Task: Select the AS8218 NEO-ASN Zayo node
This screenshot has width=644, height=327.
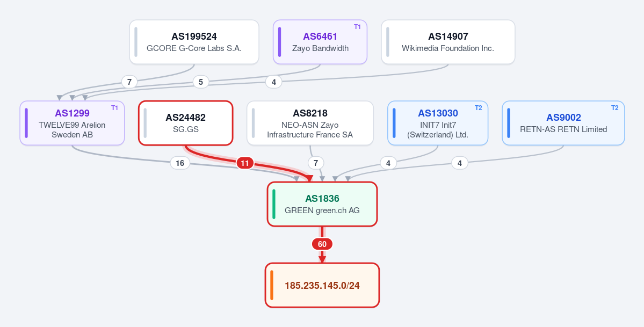Action: (310, 123)
